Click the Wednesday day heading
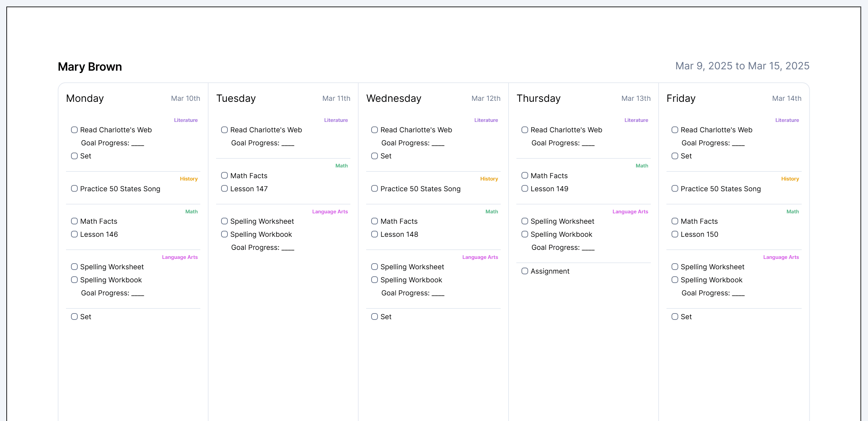 394,98
